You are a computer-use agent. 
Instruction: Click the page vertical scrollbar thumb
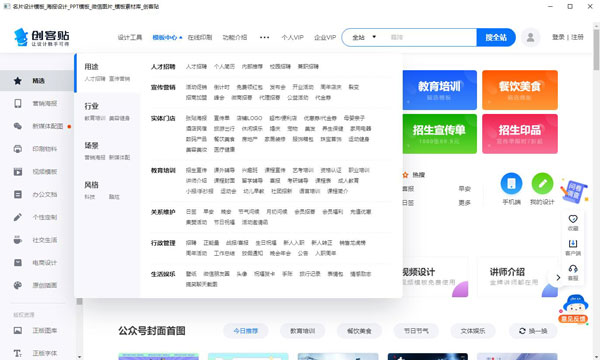tap(596, 49)
